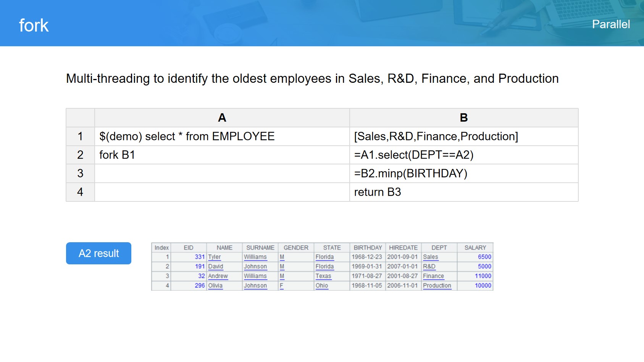Select column header A in the grid
644x362 pixels.
point(222,118)
